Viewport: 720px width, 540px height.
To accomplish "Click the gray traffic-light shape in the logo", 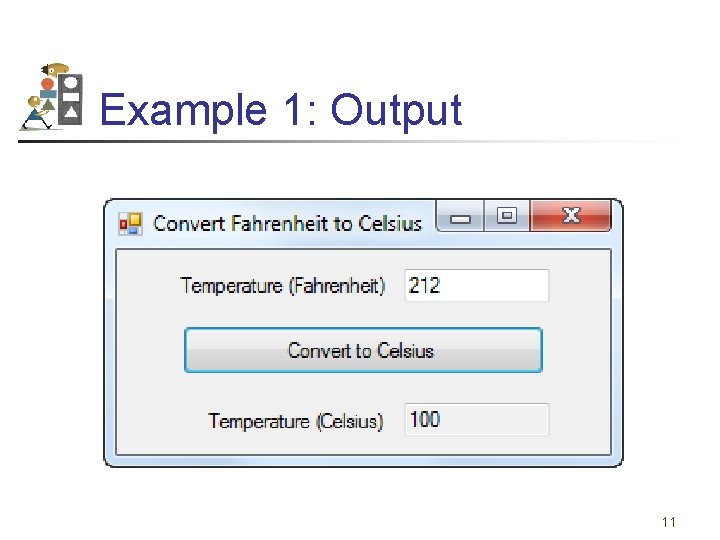I will coord(70,99).
